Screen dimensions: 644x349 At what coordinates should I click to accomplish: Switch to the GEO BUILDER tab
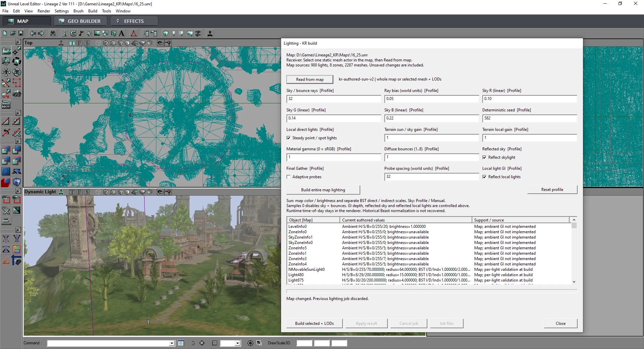(80, 21)
